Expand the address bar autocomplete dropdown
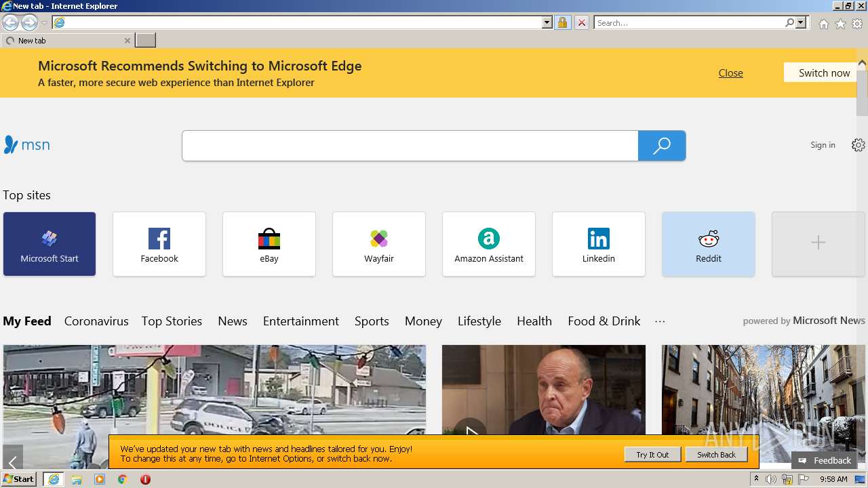The width and height of the screenshot is (868, 488). [x=547, y=23]
